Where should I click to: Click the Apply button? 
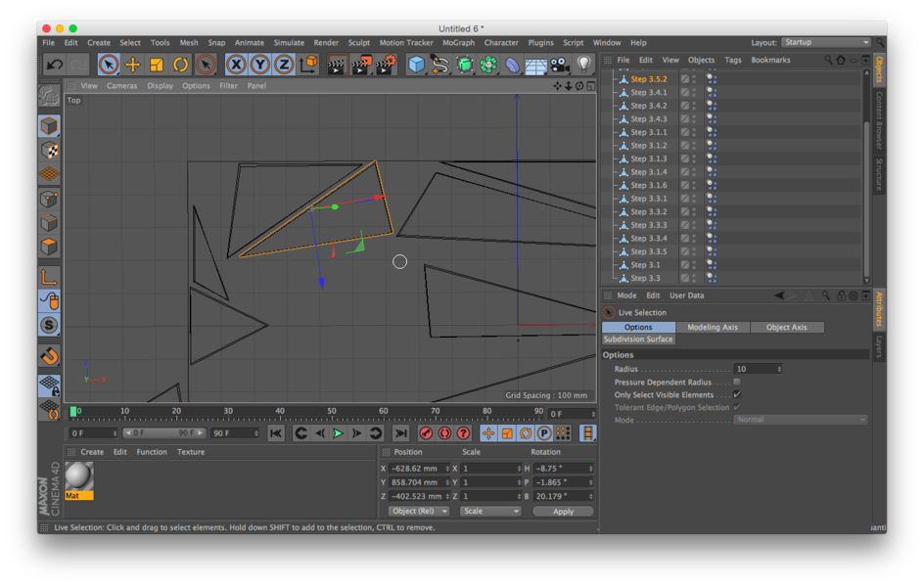click(564, 512)
